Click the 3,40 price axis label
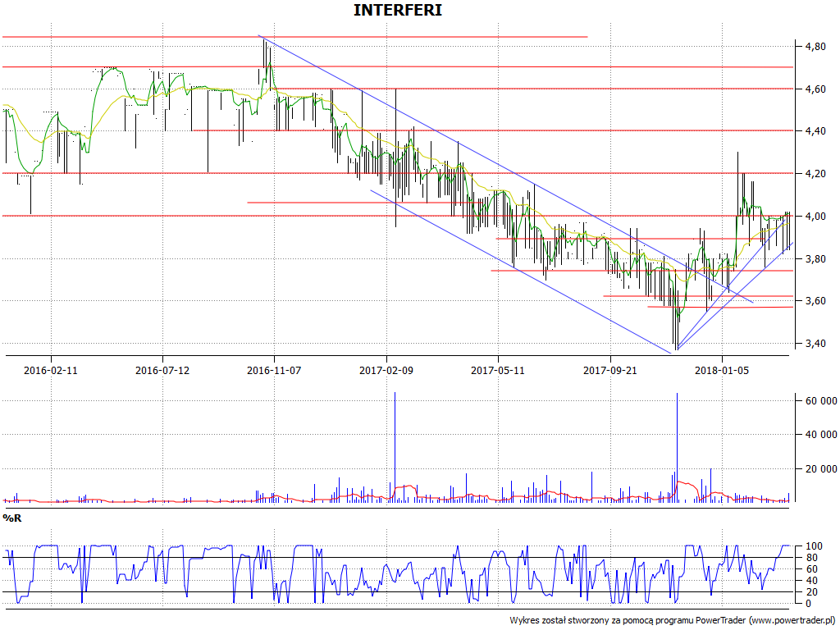 pos(815,344)
